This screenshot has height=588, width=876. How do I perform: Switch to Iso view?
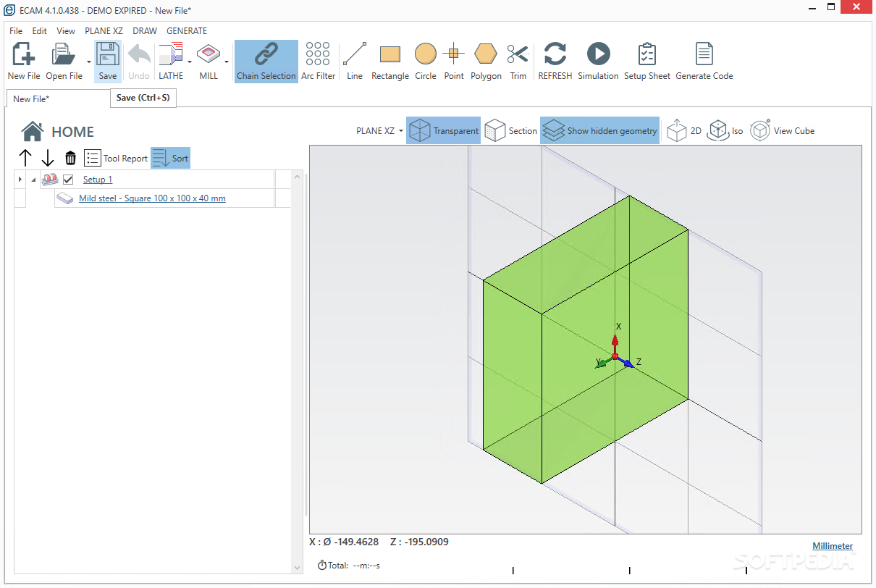click(x=725, y=131)
